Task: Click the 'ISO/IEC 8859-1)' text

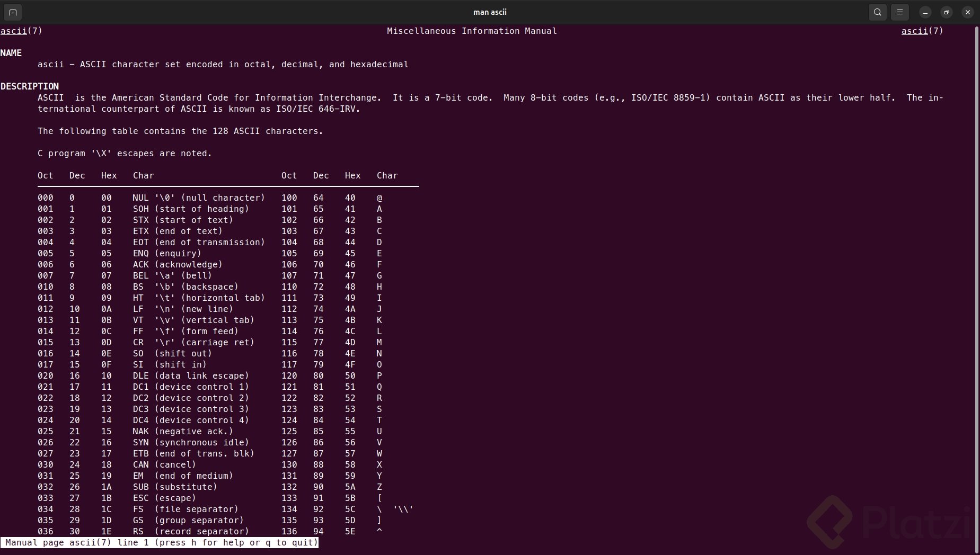Action: coord(670,98)
